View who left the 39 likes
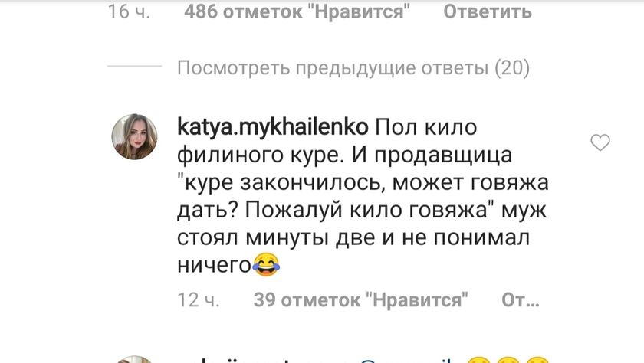The width and height of the screenshot is (644, 363). (x=360, y=300)
